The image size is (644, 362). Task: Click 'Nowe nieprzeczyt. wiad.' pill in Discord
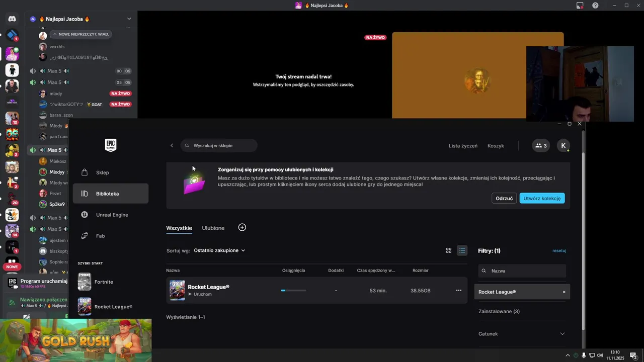point(80,34)
